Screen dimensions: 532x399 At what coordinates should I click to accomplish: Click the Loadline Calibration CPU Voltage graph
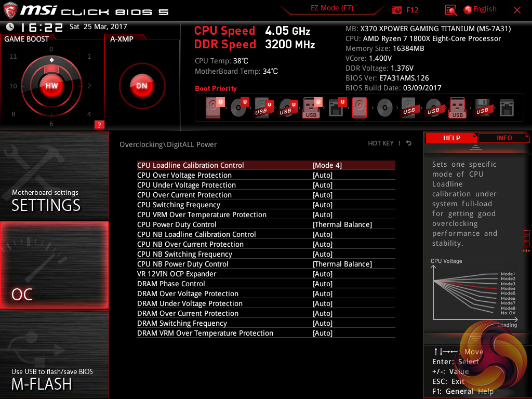click(x=474, y=294)
